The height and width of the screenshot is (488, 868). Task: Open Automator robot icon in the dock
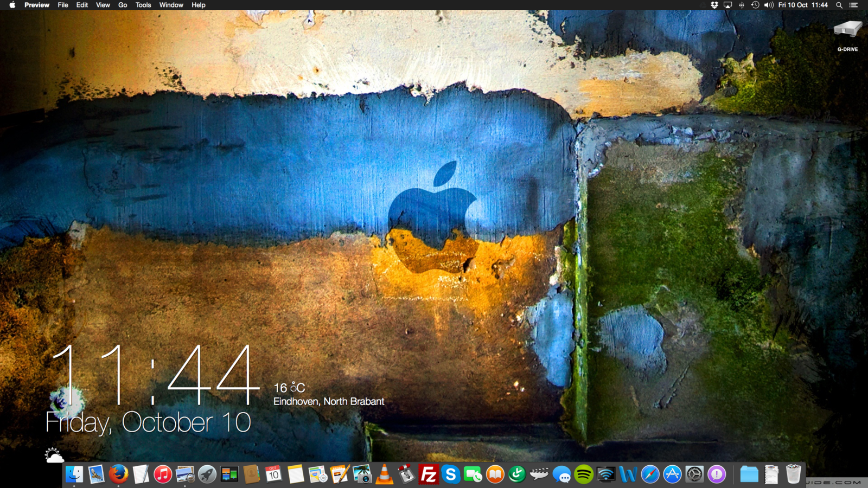(x=406, y=474)
